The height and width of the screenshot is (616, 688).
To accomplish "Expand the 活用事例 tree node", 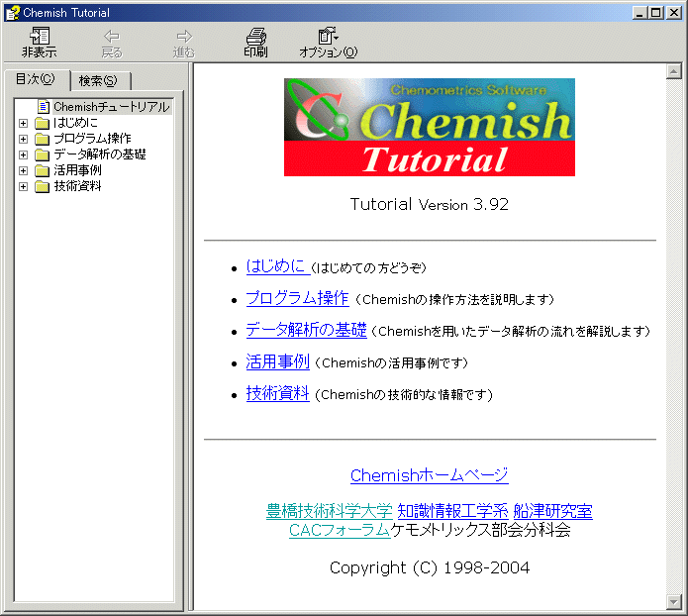I will pos(23,170).
